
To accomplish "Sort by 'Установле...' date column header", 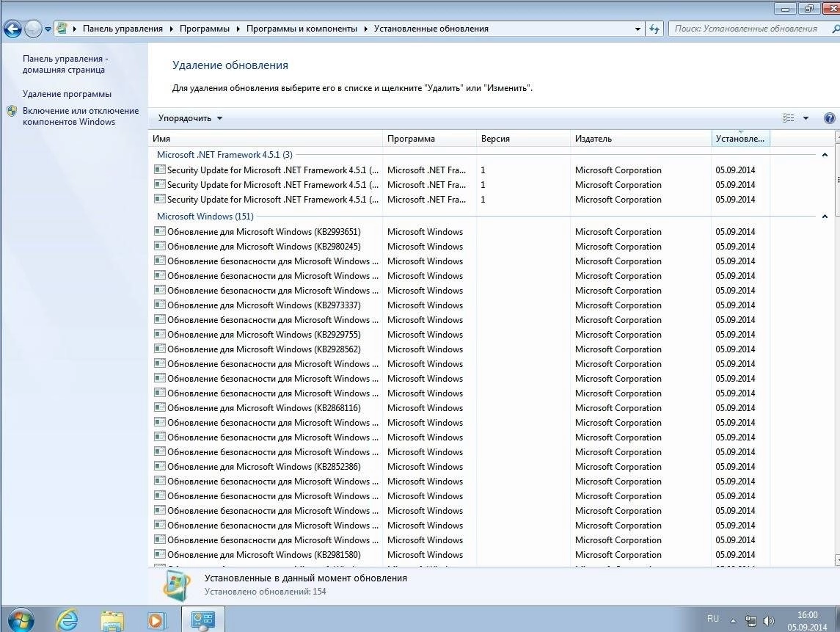I will click(x=740, y=138).
